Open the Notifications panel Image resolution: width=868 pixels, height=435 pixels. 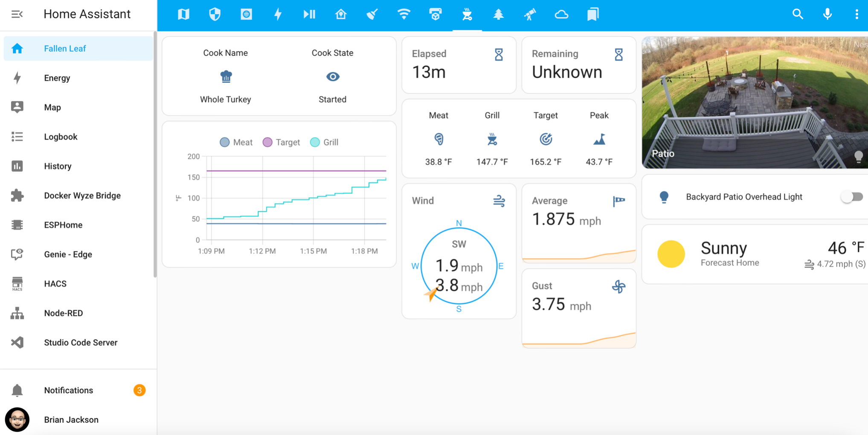click(x=68, y=390)
